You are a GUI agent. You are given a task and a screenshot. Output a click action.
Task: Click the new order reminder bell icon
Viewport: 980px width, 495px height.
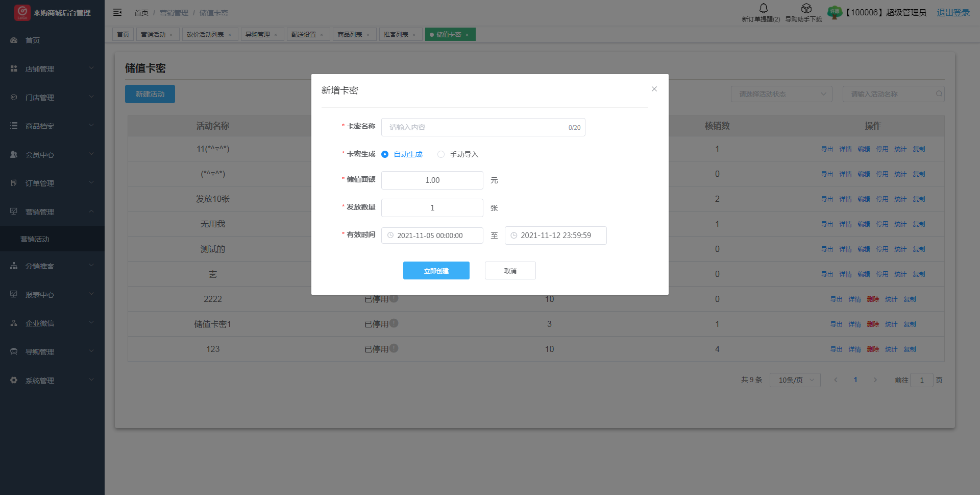tap(763, 8)
